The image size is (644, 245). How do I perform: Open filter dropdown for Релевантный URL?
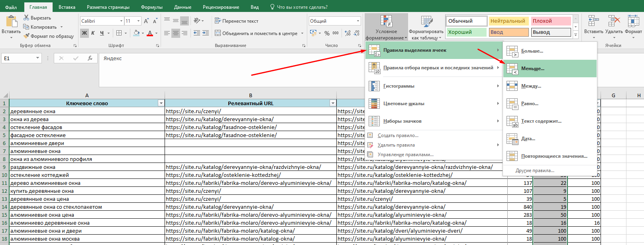pos(333,103)
